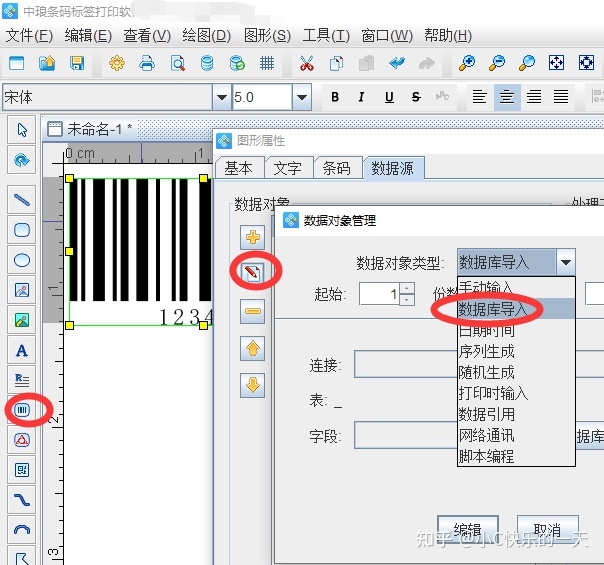Screen dimensions: 604x565
Task: Edit data object with pencil button
Action: click(253, 273)
